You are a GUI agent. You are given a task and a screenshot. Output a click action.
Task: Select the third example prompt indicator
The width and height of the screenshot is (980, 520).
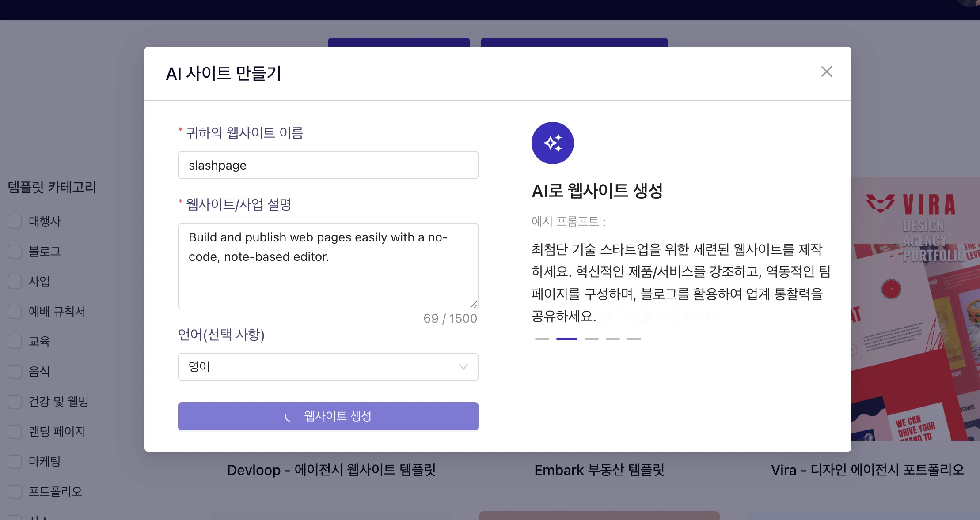point(591,339)
